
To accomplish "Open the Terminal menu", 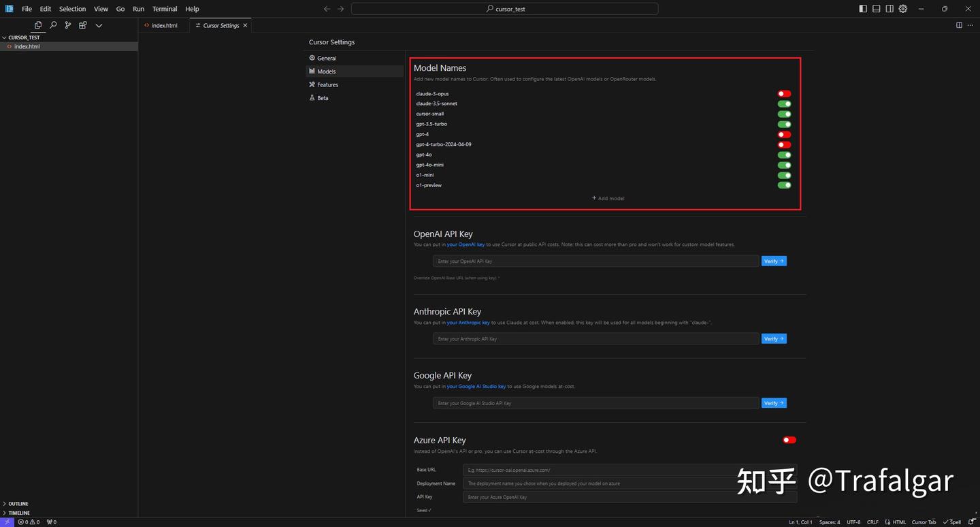I will tap(165, 9).
